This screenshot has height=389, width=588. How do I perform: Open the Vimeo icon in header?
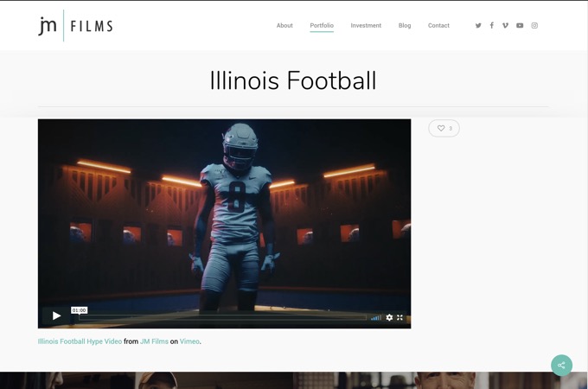(505, 25)
